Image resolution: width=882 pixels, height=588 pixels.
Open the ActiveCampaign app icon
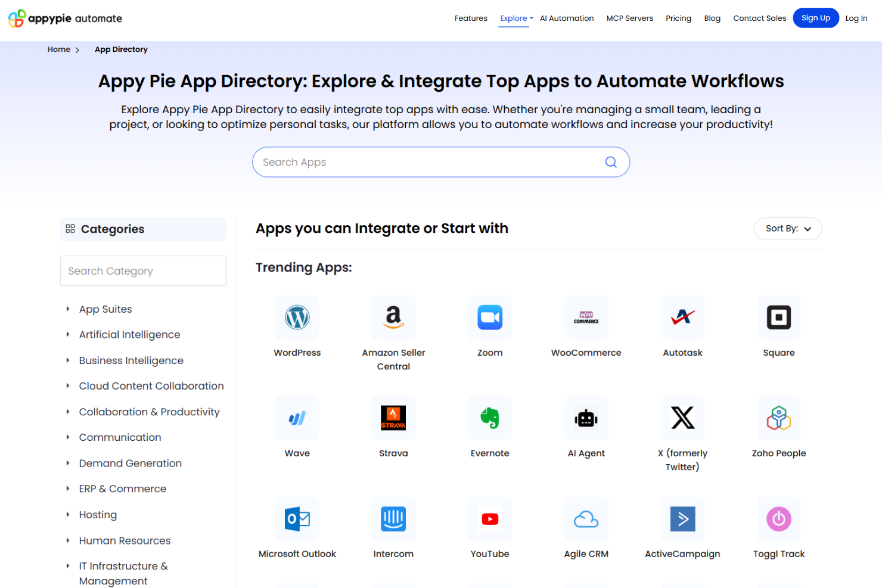coord(682,519)
